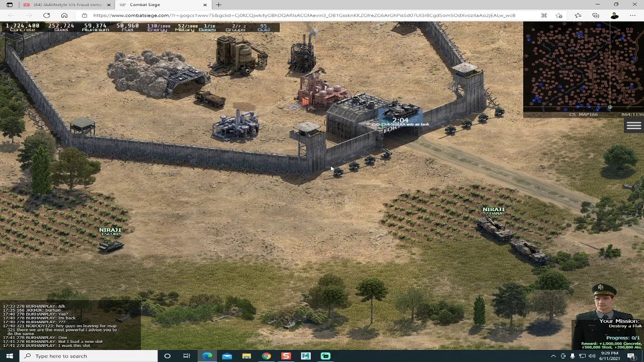The image size is (644, 362).
Task: Click the Bases 1/10 counter
Action: click(207, 27)
